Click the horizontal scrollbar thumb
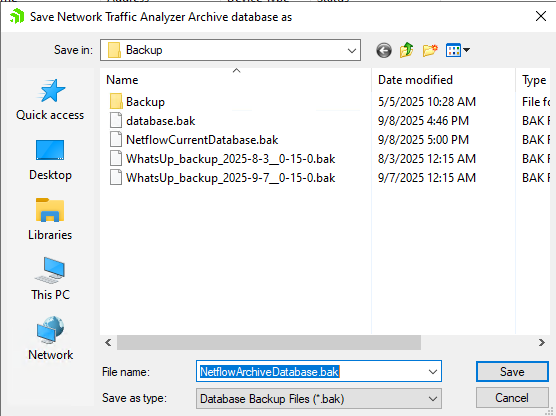The width and height of the screenshot is (556, 416). 269,343
